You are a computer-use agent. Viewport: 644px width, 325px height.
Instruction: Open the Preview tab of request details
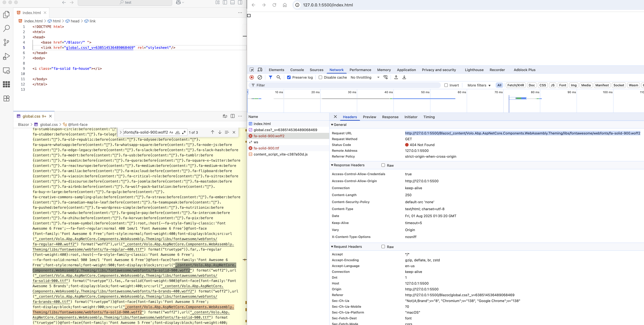click(369, 117)
